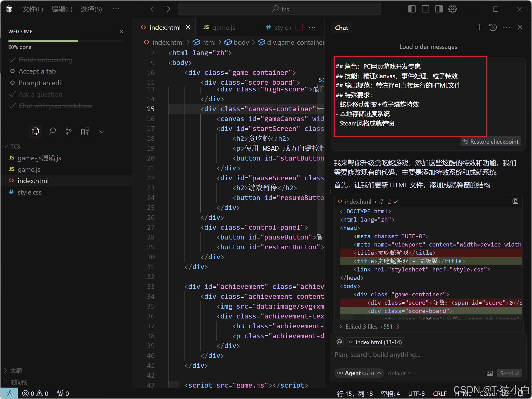The image size is (532, 399).
Task: Open Cursor settings gear icon
Action: tap(452, 9)
